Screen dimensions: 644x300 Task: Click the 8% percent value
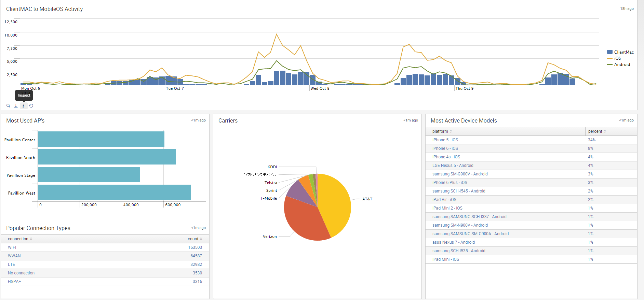(591, 148)
